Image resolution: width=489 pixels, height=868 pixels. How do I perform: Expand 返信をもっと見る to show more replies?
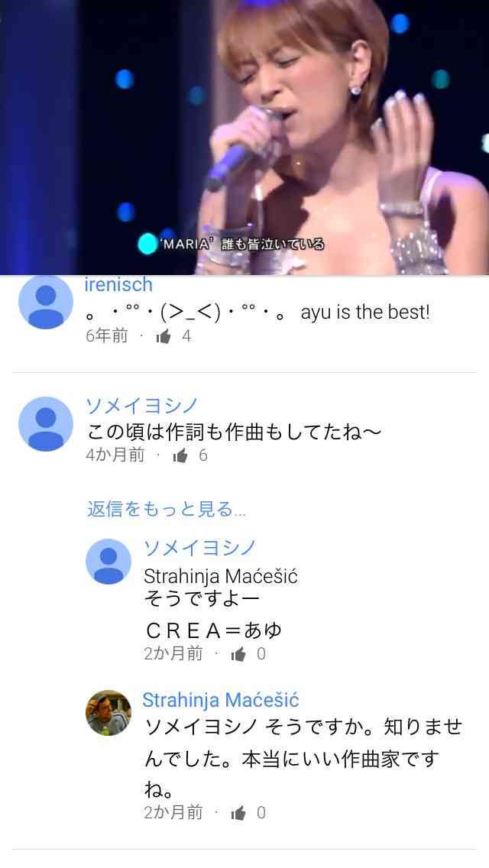click(x=166, y=509)
